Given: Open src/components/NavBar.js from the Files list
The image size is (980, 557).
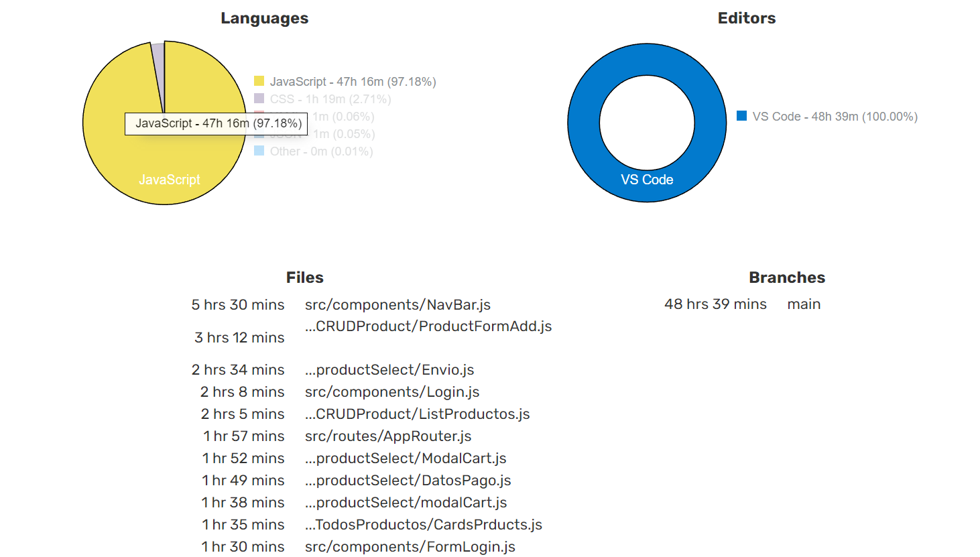Looking at the screenshot, I should pos(397,304).
